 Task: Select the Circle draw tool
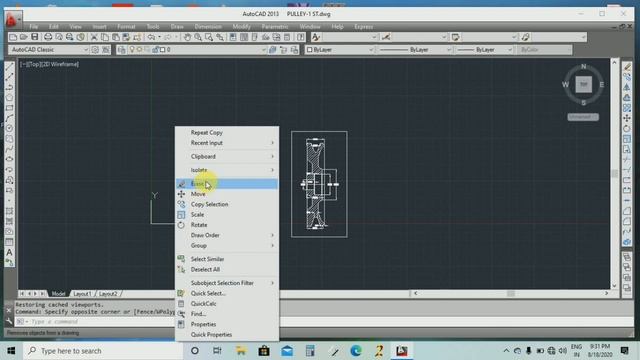(x=9, y=129)
